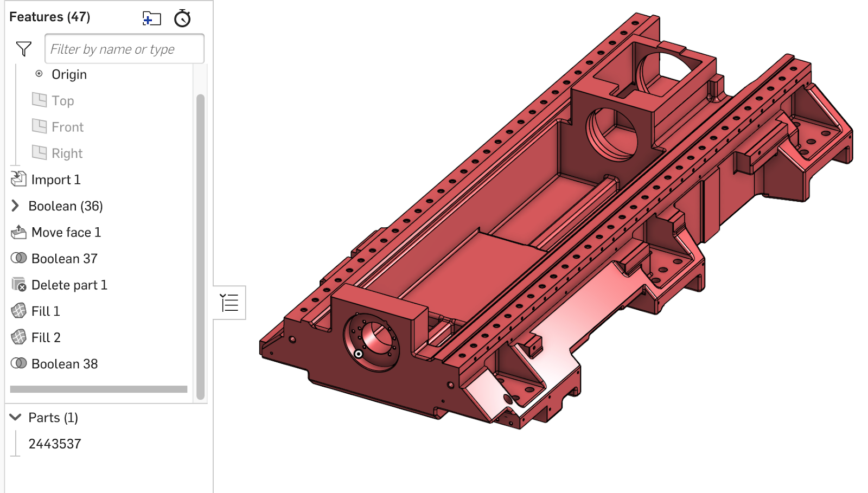Image resolution: width=868 pixels, height=493 pixels.
Task: Click the add folder icon in Features header
Action: point(151,18)
